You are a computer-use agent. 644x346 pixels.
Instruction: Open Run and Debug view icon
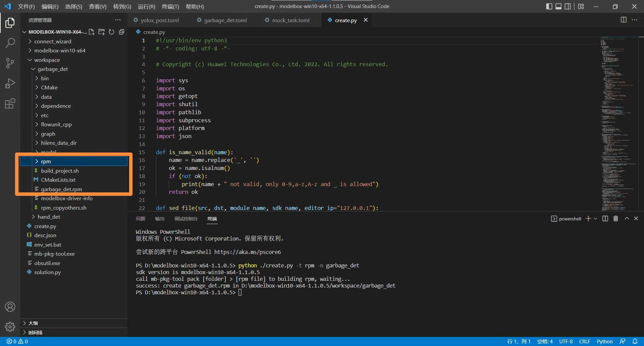(10, 83)
